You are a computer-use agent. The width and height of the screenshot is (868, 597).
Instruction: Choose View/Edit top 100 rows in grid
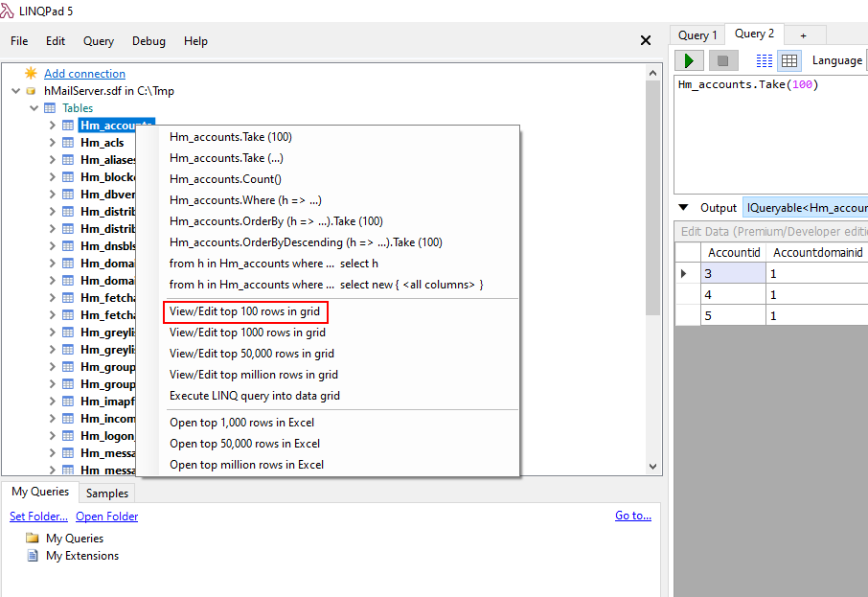(244, 311)
